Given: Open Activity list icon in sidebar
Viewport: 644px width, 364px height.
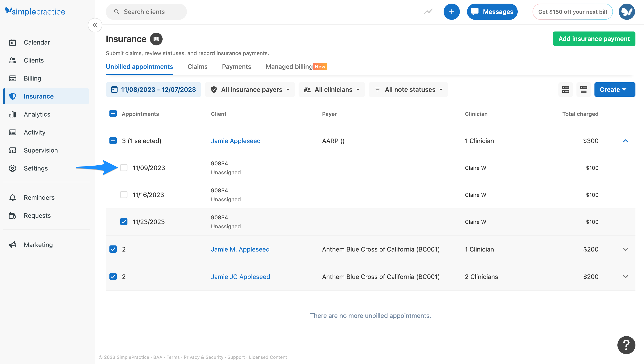Looking at the screenshot, I should (13, 132).
